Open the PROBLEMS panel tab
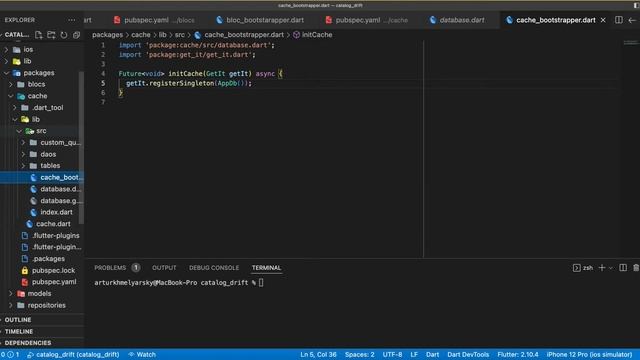The width and height of the screenshot is (640, 360). coord(110,268)
